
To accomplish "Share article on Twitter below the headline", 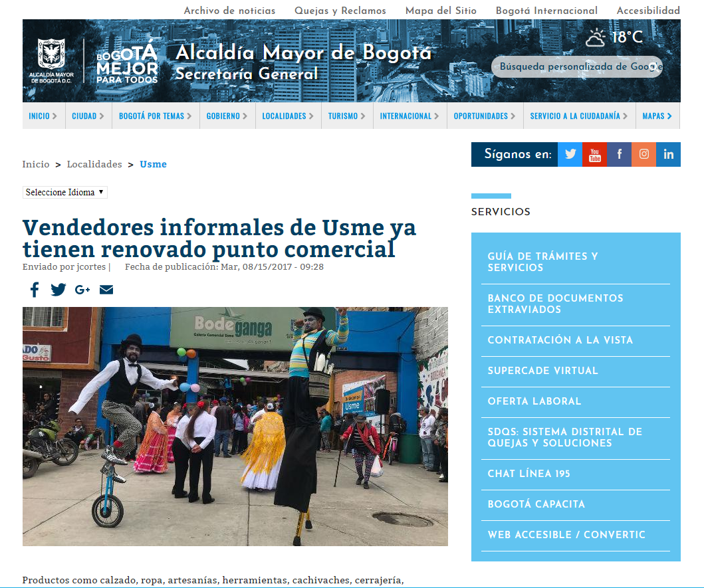I will (59, 290).
